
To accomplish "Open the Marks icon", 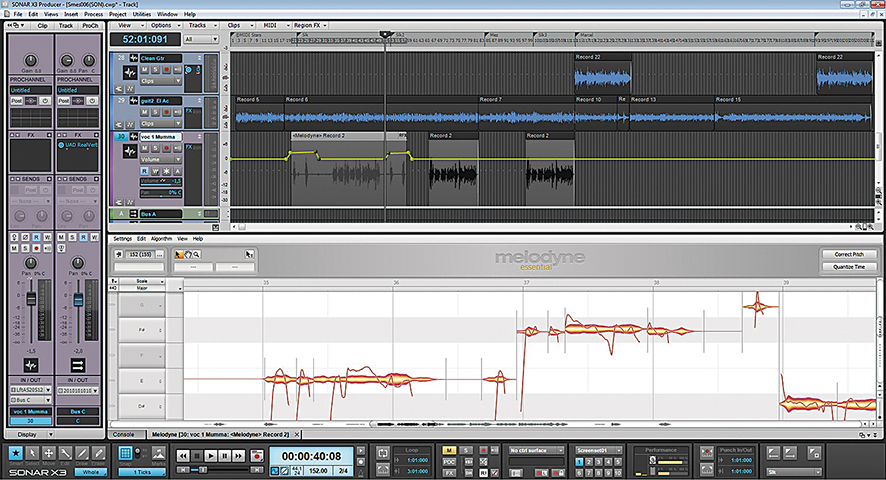I will [x=159, y=453].
